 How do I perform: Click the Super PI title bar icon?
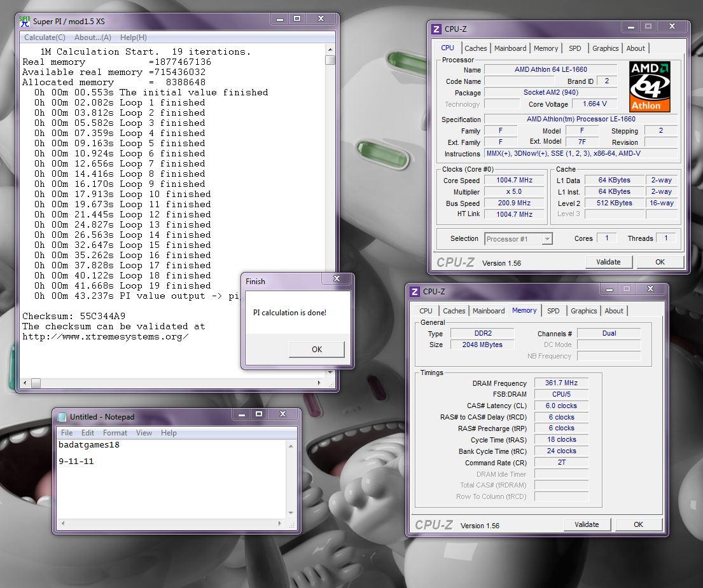click(x=25, y=21)
